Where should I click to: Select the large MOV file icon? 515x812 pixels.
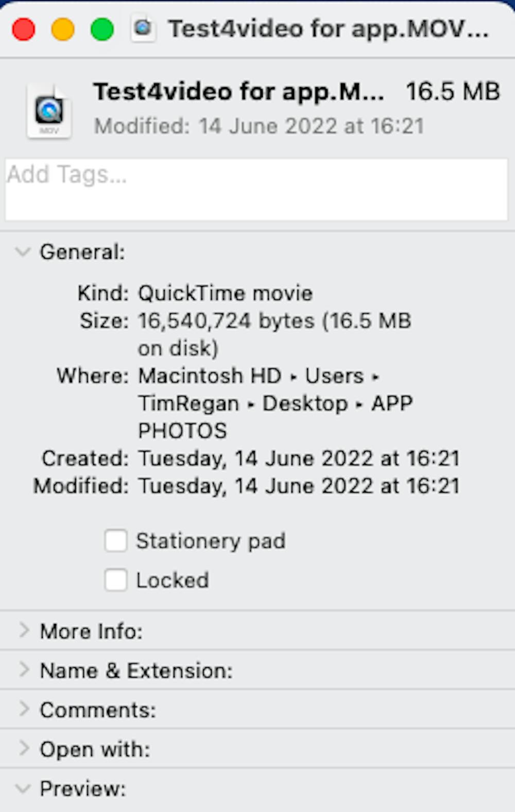click(x=49, y=111)
